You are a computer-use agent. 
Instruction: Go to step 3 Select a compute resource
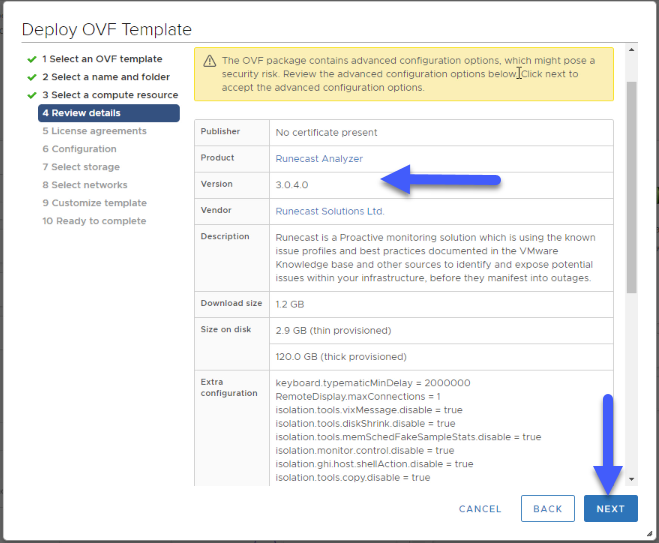point(110,95)
